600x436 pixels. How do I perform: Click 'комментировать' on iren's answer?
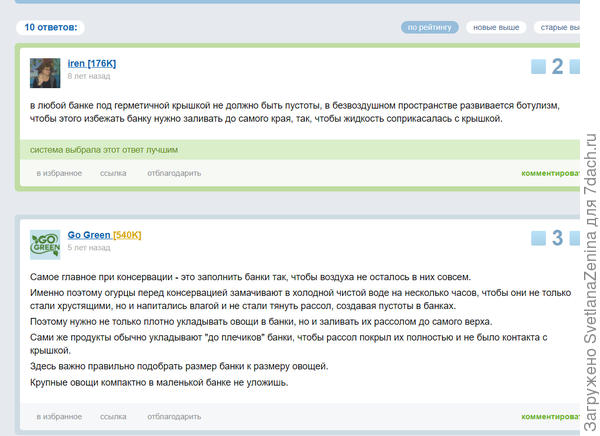tap(550, 173)
